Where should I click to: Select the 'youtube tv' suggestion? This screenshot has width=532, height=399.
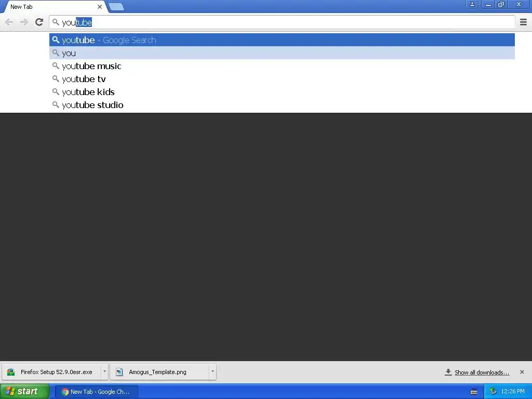point(282,79)
